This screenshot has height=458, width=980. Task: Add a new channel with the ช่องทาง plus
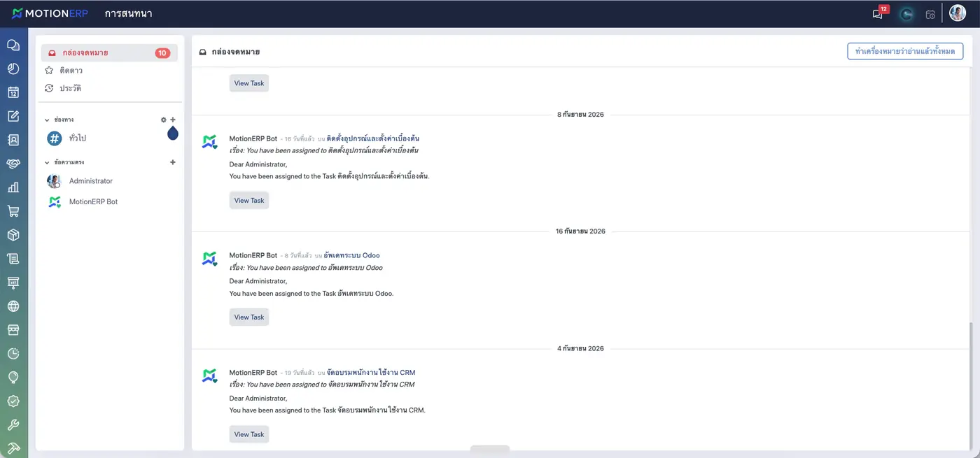(x=173, y=120)
